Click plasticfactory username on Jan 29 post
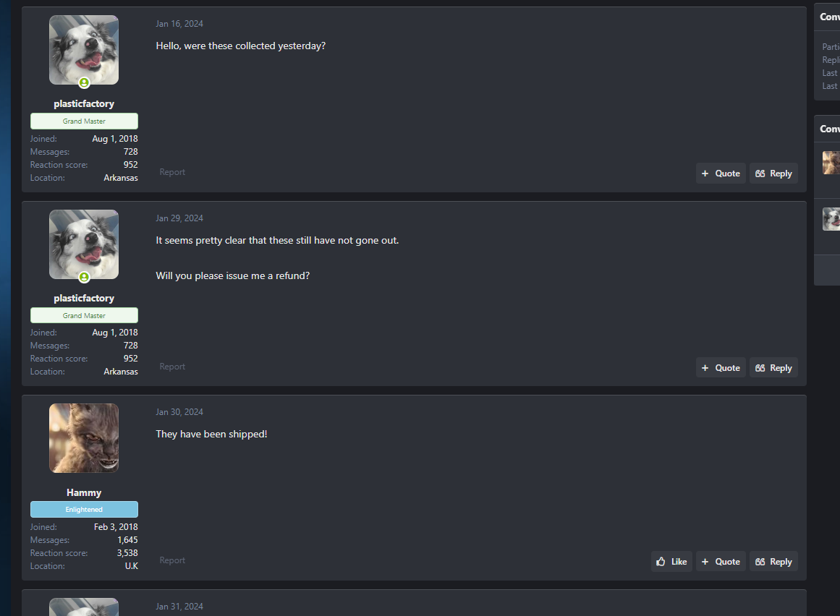The height and width of the screenshot is (616, 840). (84, 298)
